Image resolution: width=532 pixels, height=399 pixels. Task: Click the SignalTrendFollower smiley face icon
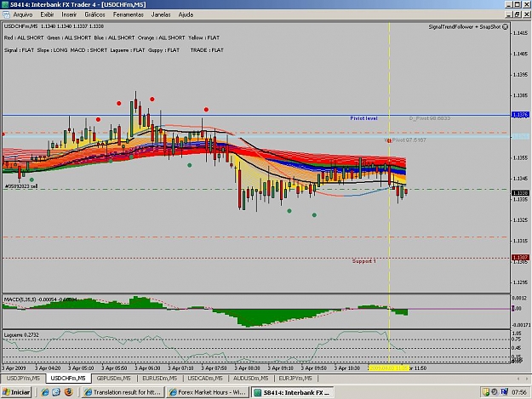point(506,26)
